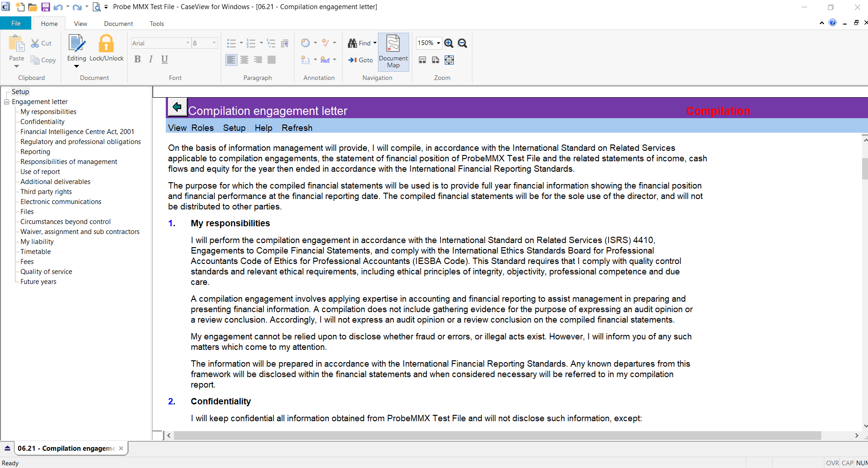Open the 150% zoom level dropdown
Screen dimensions: 868x468
pos(438,43)
